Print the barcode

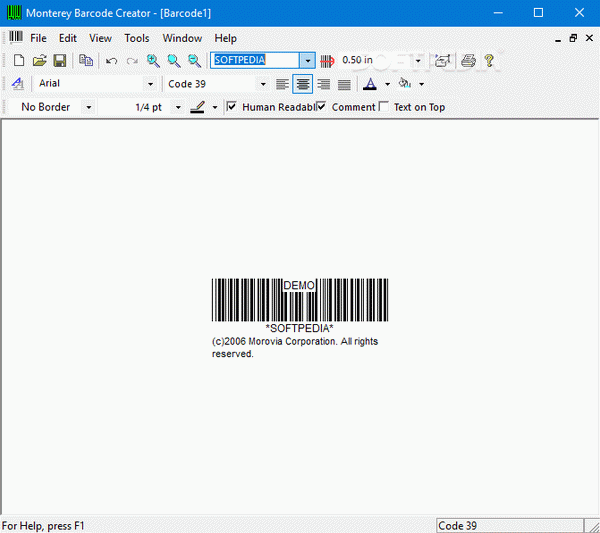[x=468, y=60]
